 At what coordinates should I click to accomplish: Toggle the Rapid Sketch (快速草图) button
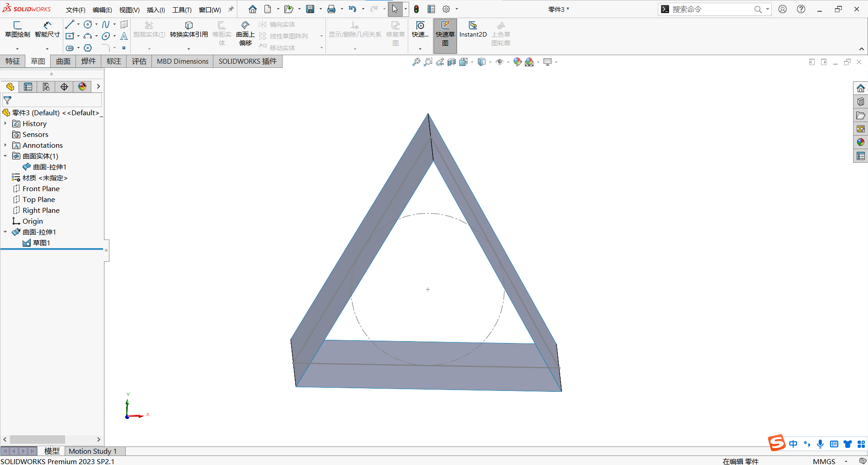pyautogui.click(x=445, y=34)
